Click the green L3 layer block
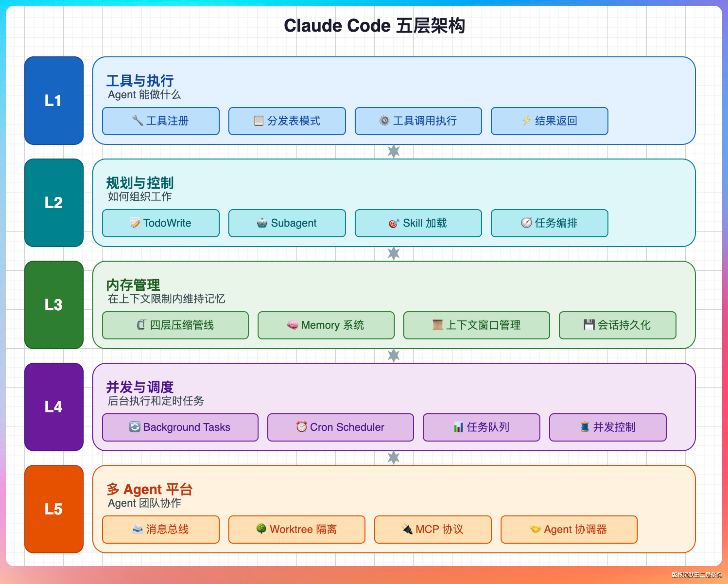Viewport: 728px width, 584px height. pyautogui.click(x=54, y=305)
